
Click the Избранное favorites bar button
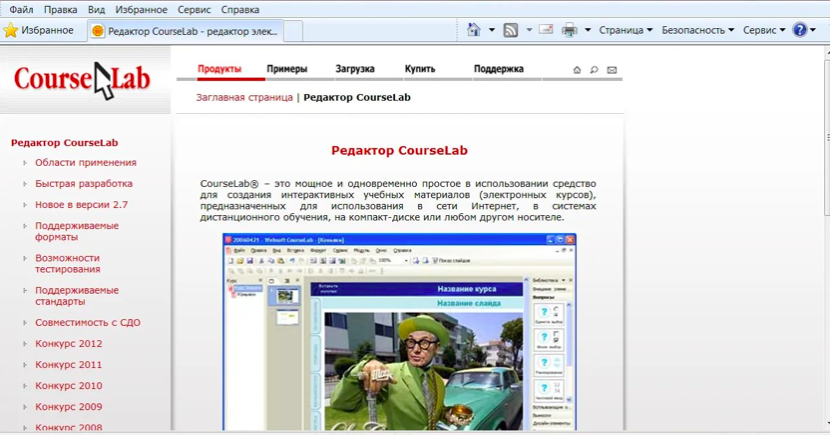click(38, 30)
